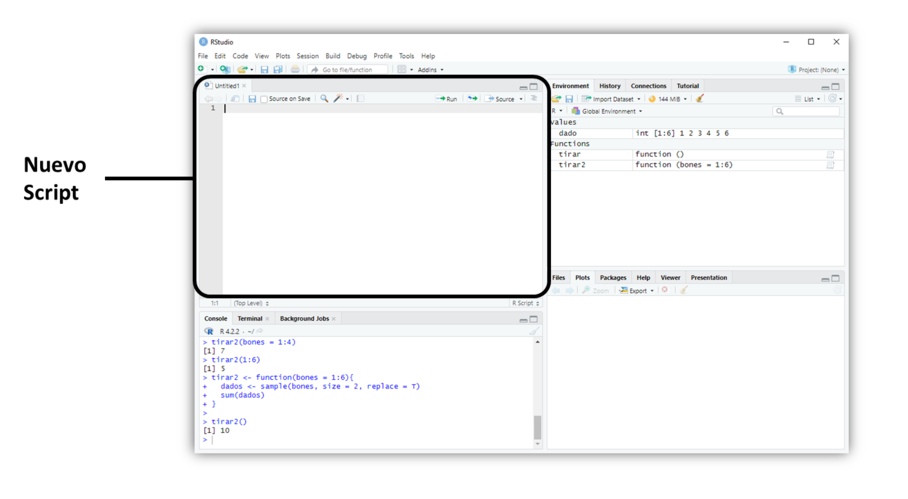Screen dimensions: 908x499
Task: Click the Save All documents icon
Action: (276, 70)
